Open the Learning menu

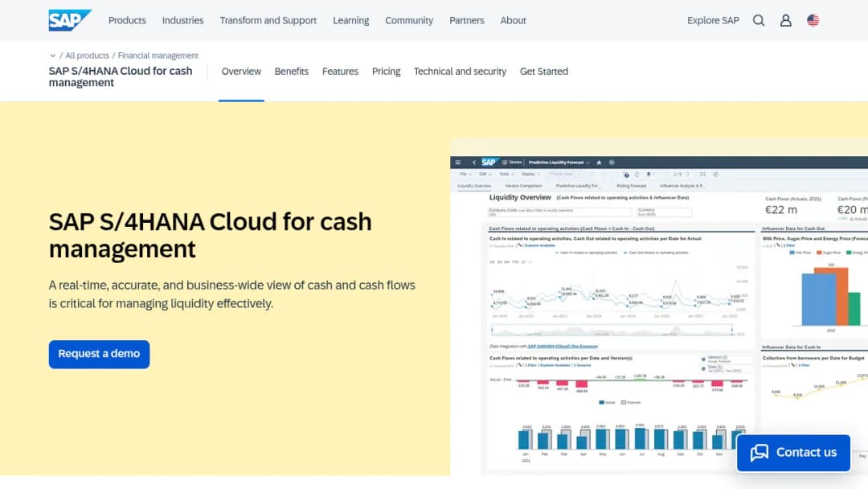pyautogui.click(x=351, y=20)
